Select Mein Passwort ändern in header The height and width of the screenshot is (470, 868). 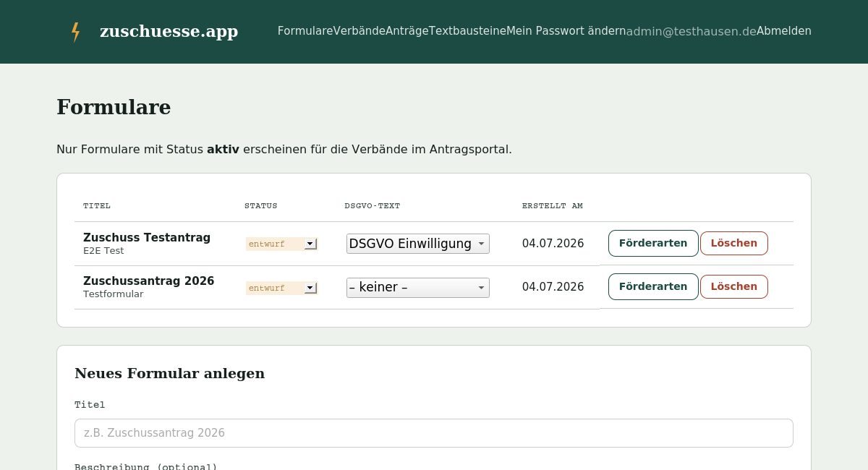tap(566, 31)
